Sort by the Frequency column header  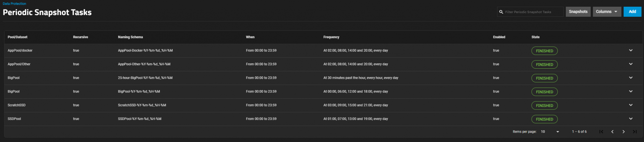(x=331, y=37)
